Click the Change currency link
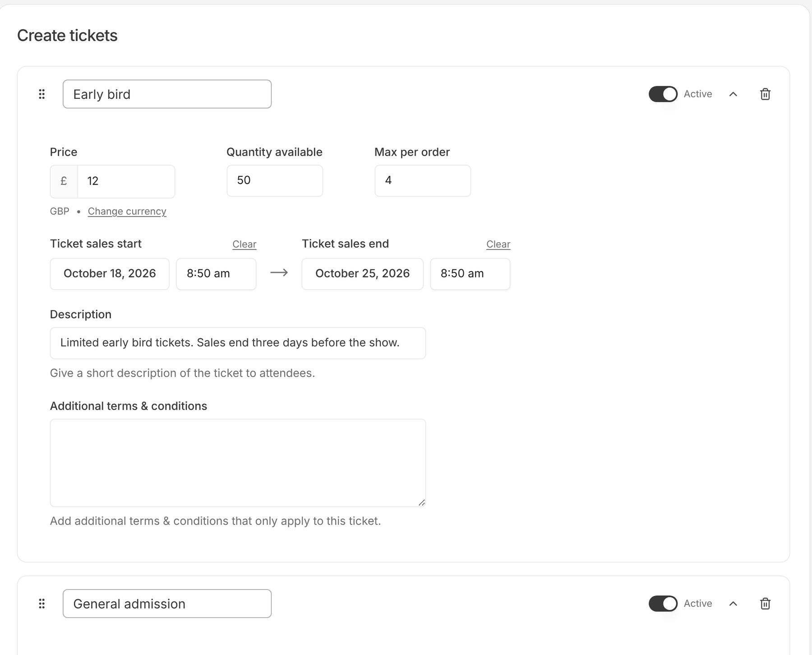The height and width of the screenshot is (655, 812). click(127, 212)
